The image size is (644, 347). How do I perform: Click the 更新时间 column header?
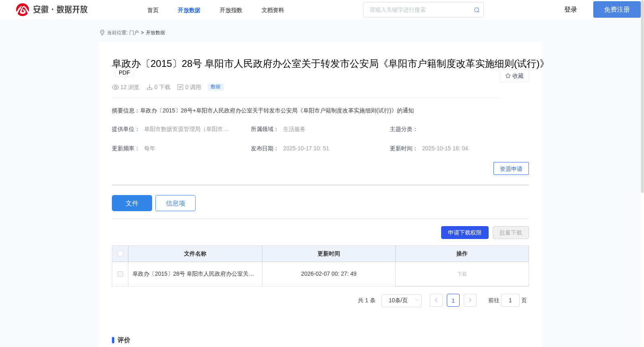coord(329,253)
